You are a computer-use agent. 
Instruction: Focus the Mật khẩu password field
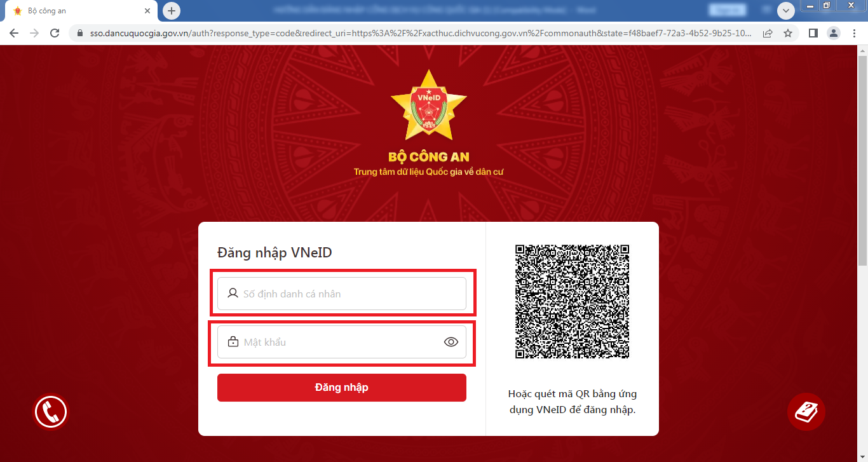(x=342, y=342)
